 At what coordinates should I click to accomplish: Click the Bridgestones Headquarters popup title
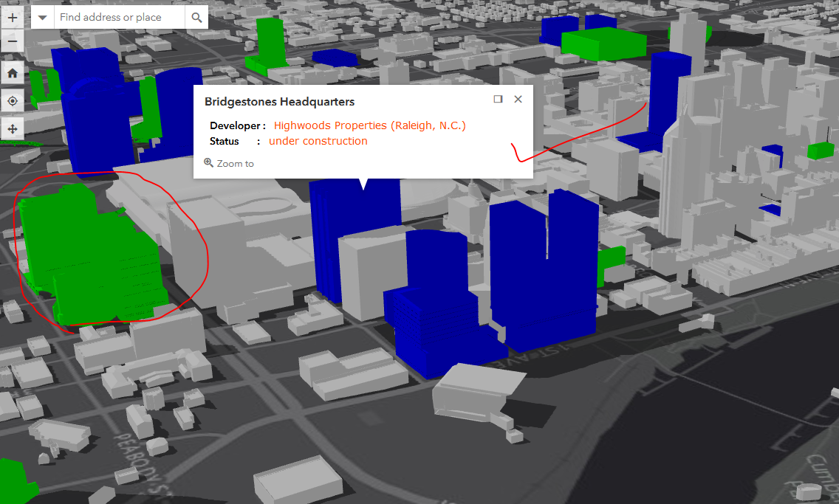(279, 102)
